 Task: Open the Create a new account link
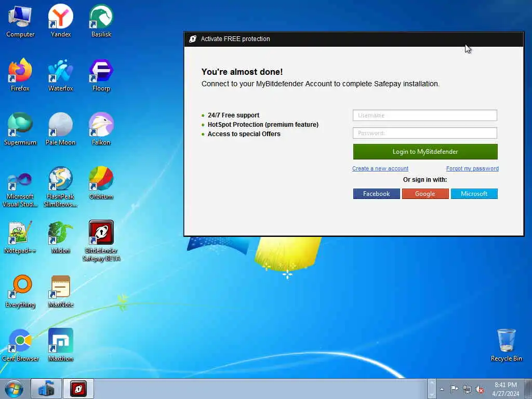pos(380,169)
